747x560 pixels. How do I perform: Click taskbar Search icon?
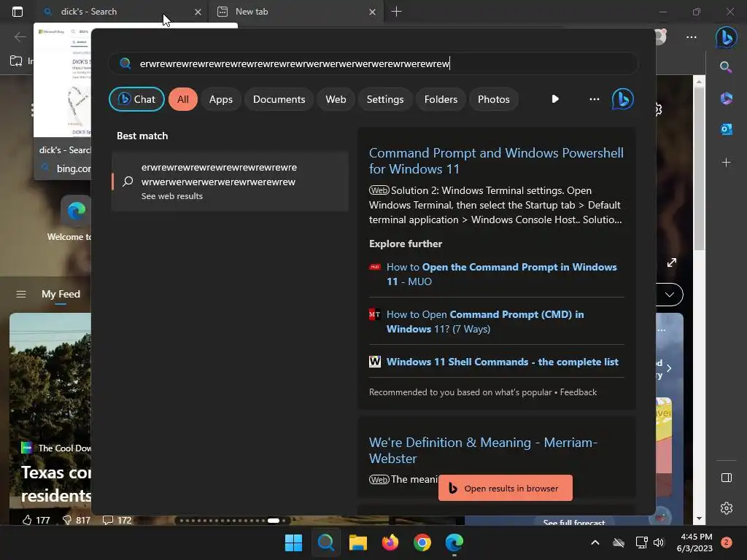click(326, 542)
